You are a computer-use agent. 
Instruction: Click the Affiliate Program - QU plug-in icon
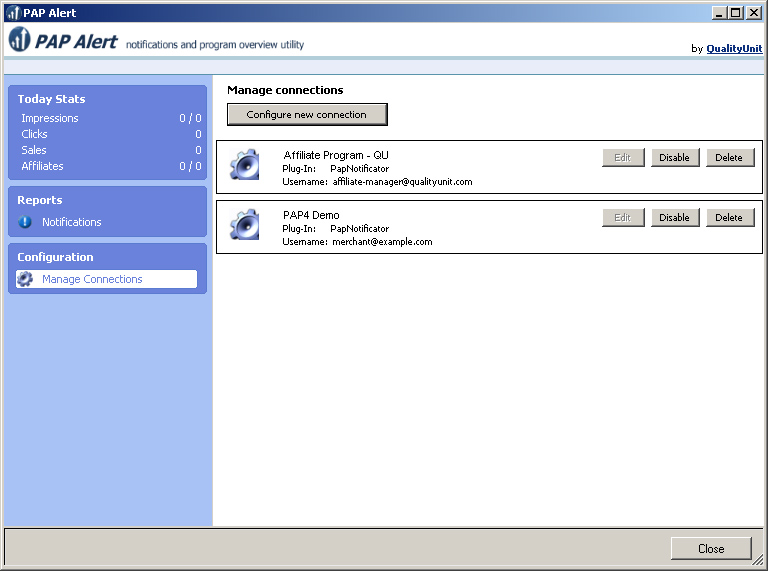(x=244, y=165)
